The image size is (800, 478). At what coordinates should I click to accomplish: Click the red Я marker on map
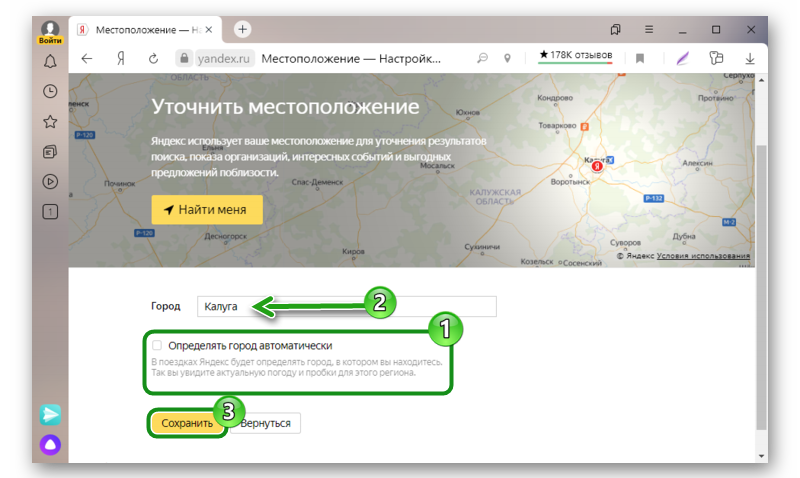[x=597, y=166]
